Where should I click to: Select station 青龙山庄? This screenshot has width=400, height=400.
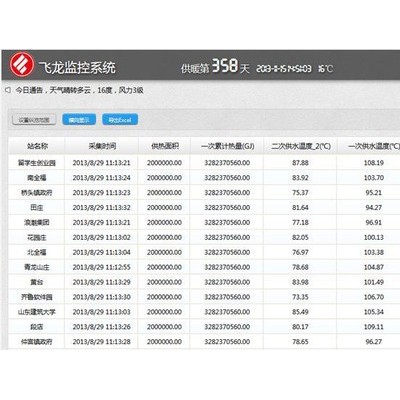click(37, 267)
